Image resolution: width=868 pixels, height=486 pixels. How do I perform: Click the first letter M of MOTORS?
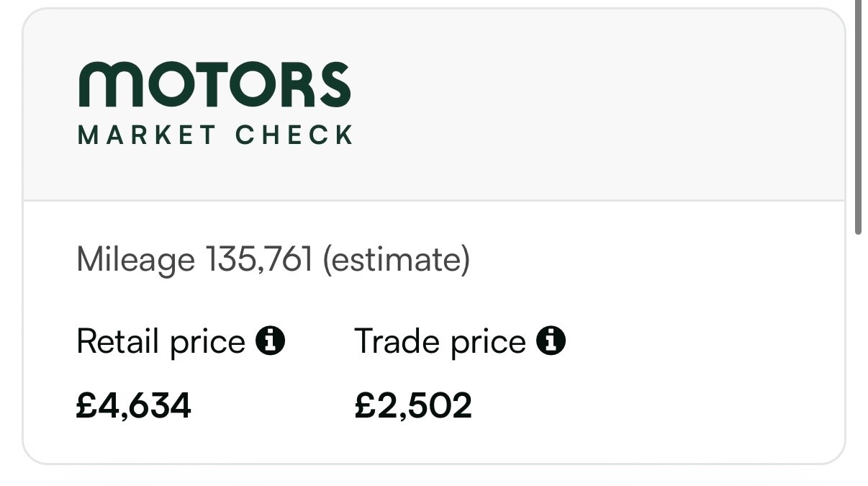102,85
